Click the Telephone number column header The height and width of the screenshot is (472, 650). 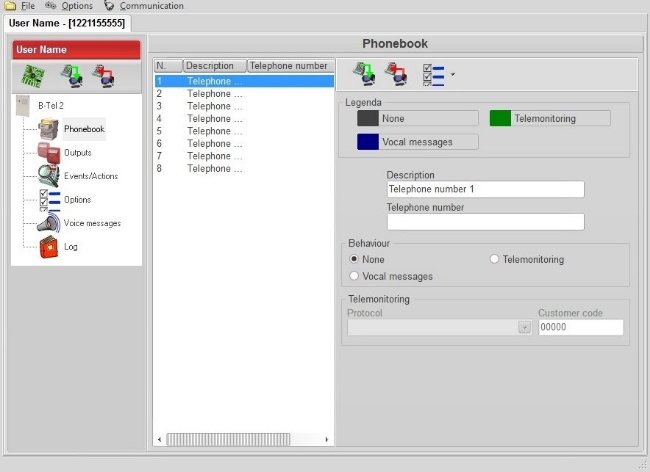coord(290,66)
